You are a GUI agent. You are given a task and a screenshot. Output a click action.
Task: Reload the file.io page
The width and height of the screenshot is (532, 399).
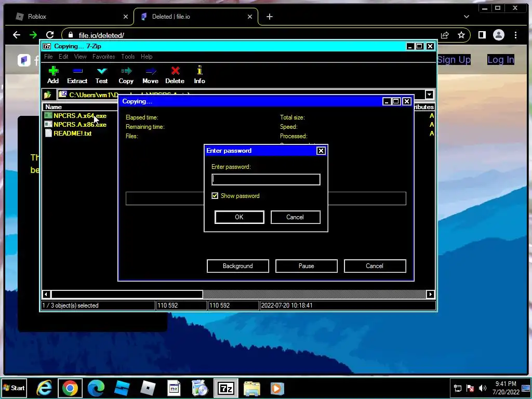(50, 35)
